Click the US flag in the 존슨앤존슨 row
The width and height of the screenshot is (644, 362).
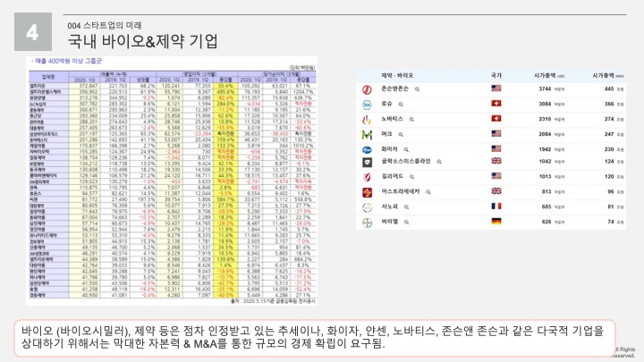click(496, 88)
